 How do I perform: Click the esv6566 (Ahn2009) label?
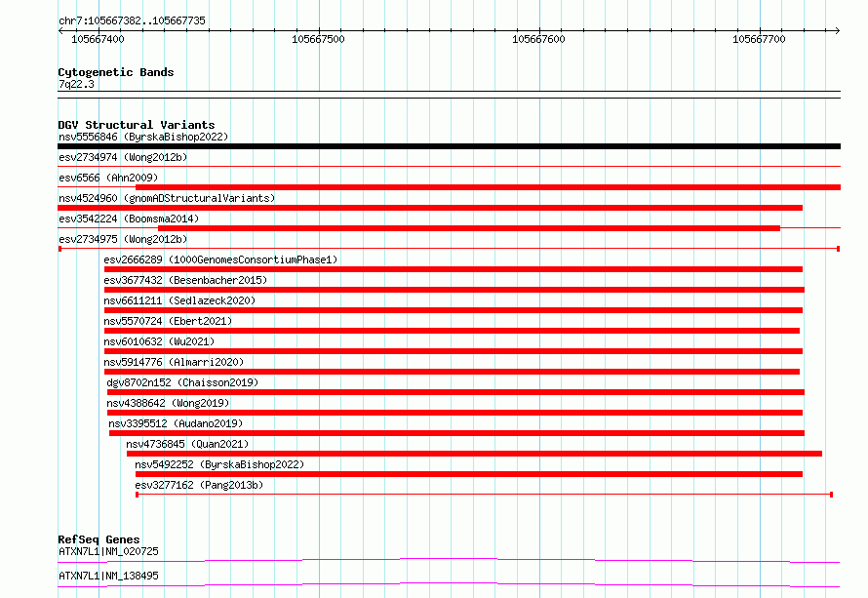pyautogui.click(x=108, y=178)
